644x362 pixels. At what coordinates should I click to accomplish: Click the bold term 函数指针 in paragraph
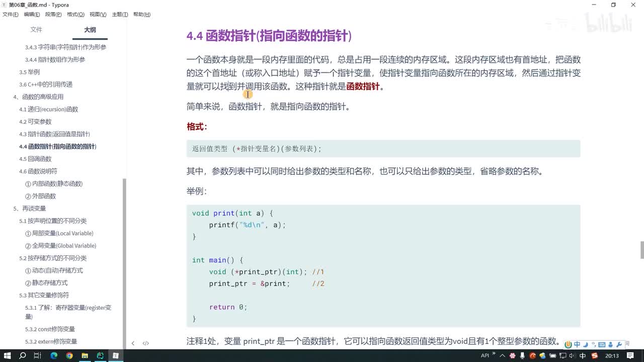point(363,86)
